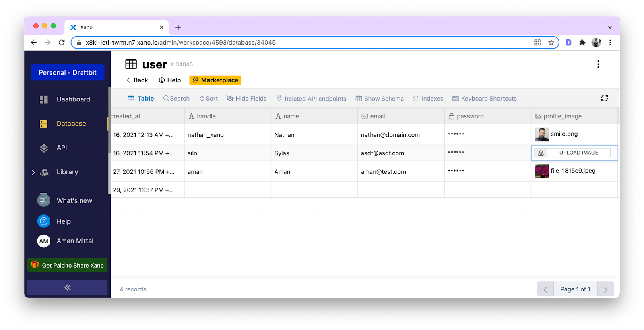Image resolution: width=644 pixels, height=330 pixels.
Task: Go to the API section in sidebar
Action: (x=62, y=148)
